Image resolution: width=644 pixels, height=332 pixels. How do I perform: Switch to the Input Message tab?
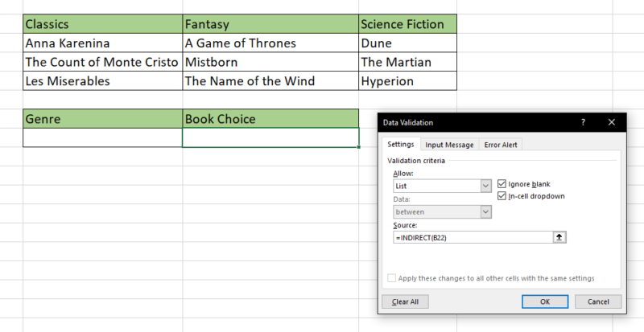[x=449, y=145]
